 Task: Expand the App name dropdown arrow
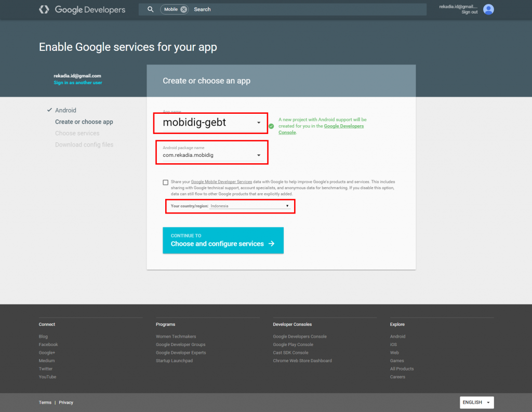point(259,123)
